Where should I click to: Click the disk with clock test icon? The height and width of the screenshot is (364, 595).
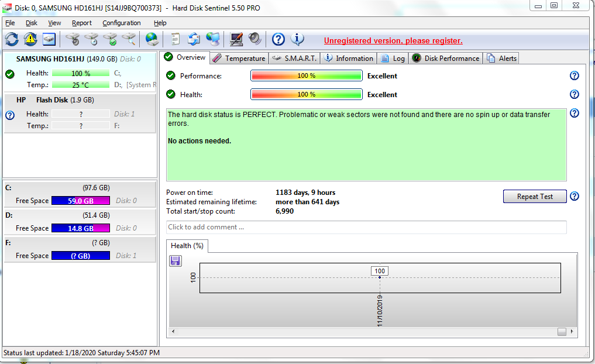91,39
